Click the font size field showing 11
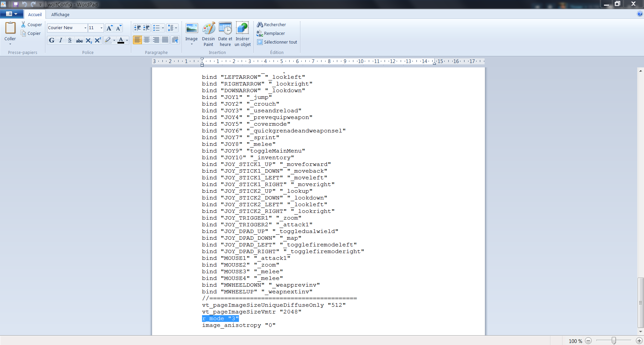Image resolution: width=644 pixels, height=345 pixels. [93, 28]
